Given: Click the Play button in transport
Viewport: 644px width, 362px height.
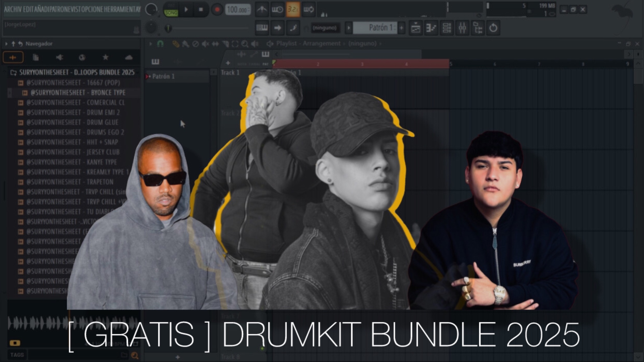Looking at the screenshot, I should (186, 10).
